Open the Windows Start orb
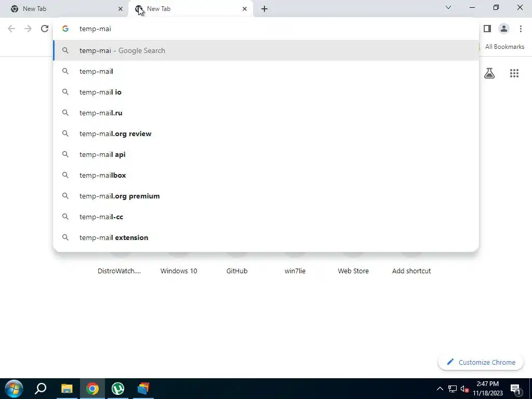The image size is (532, 399). click(14, 389)
